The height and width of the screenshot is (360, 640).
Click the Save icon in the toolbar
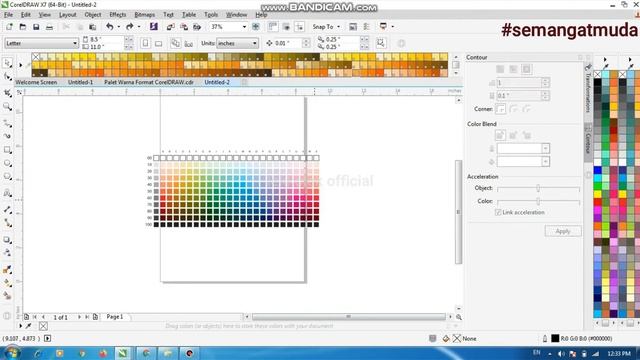[36, 27]
